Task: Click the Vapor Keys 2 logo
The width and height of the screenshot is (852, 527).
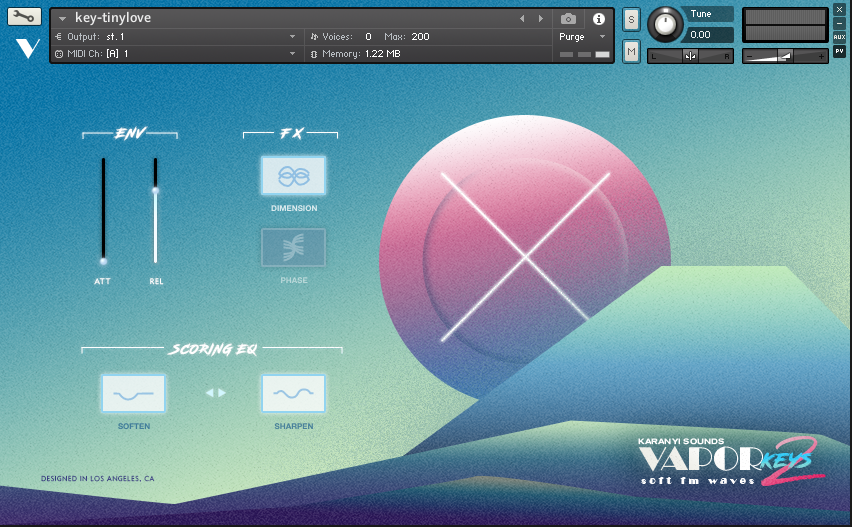Action: pyautogui.click(x=730, y=461)
